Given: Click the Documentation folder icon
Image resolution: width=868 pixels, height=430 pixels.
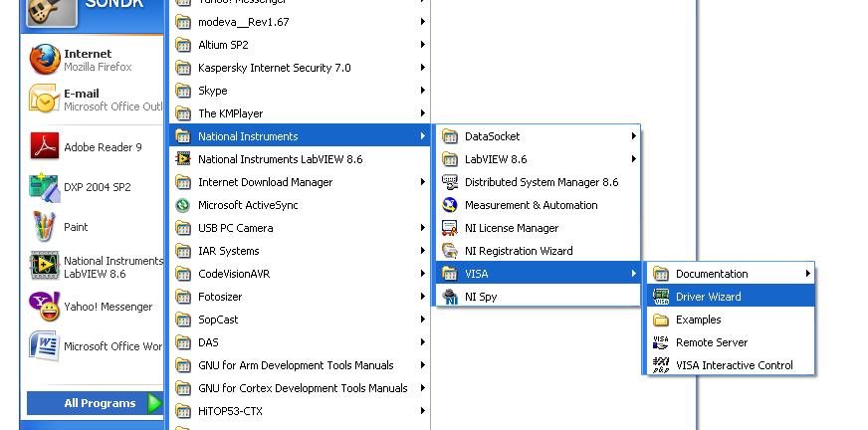Looking at the screenshot, I should pyautogui.click(x=661, y=274).
